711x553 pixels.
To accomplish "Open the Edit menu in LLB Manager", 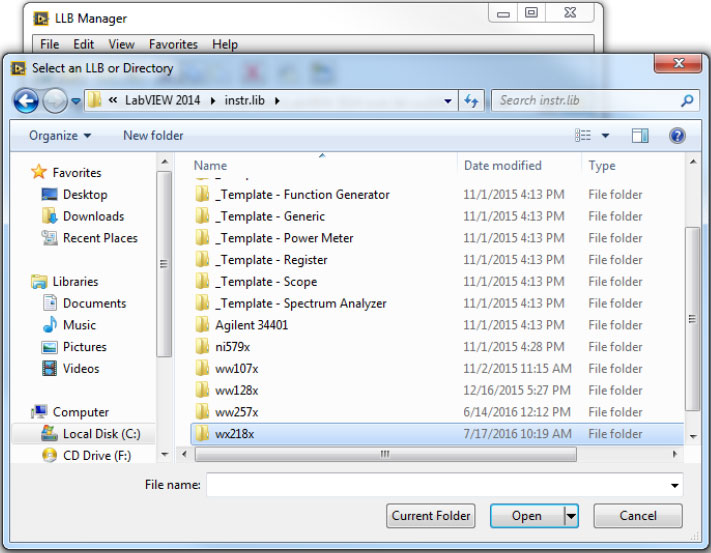I will pos(84,44).
